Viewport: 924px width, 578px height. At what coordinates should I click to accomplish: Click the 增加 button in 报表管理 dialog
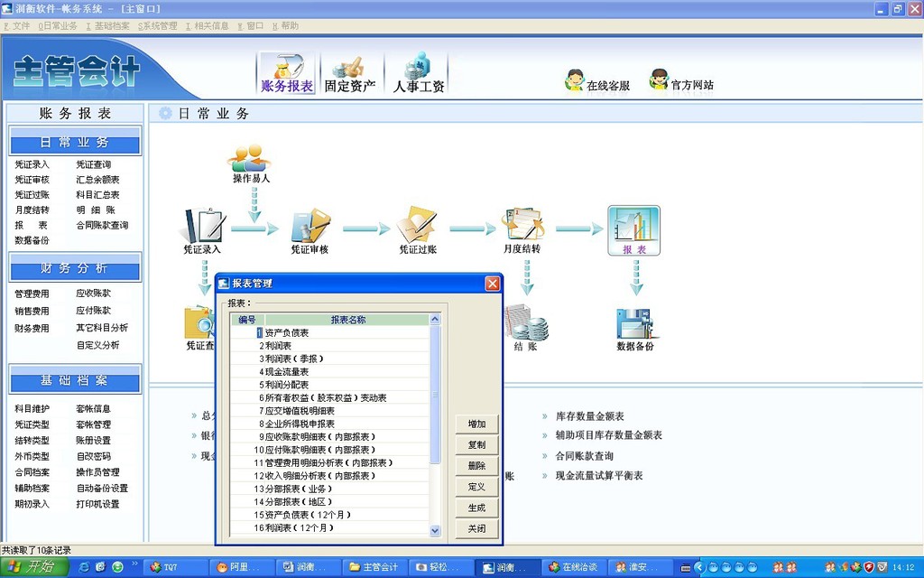[x=476, y=423]
